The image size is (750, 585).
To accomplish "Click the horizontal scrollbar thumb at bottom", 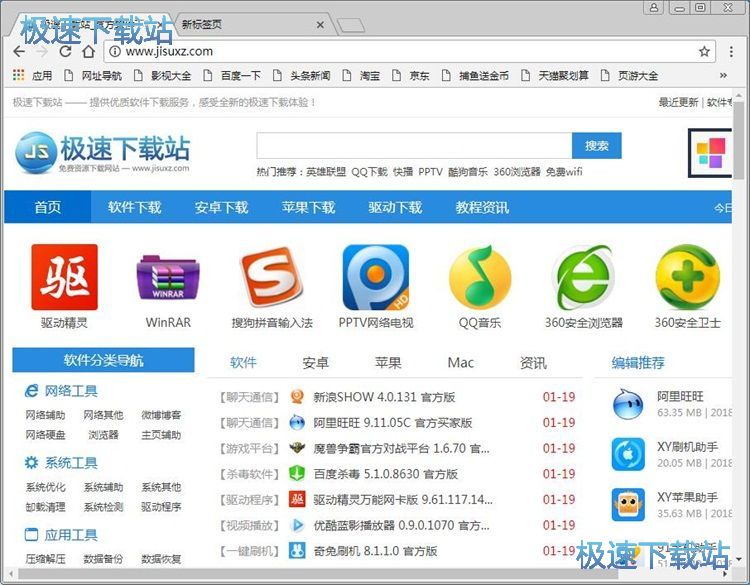I will point(316,573).
